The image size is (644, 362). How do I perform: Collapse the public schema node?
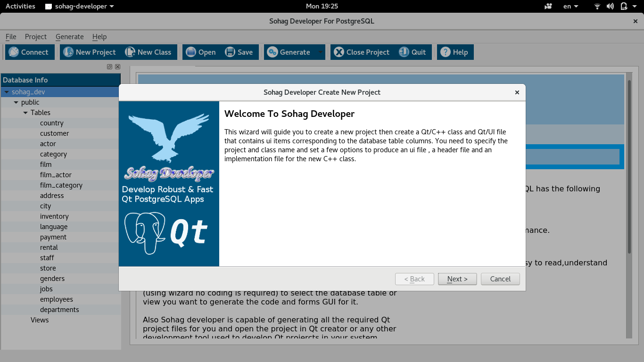click(x=16, y=102)
